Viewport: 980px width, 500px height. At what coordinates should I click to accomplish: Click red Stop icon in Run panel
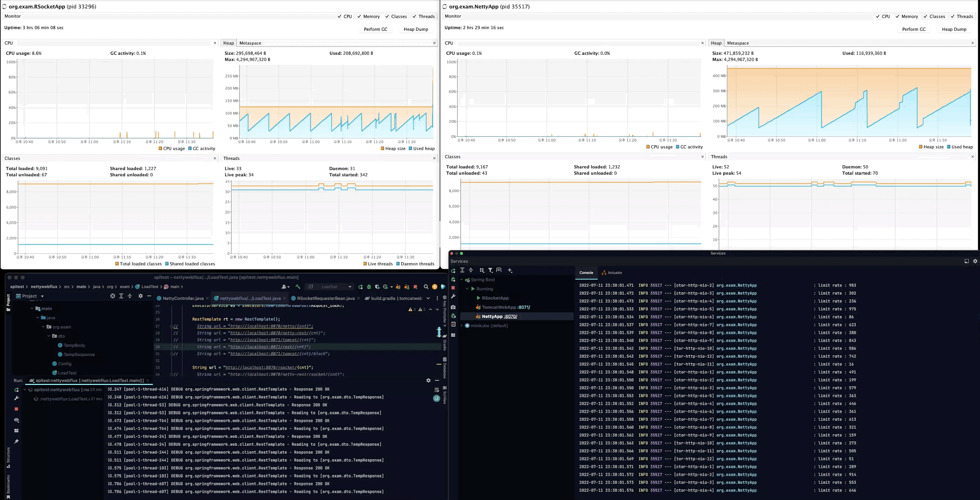point(16,409)
